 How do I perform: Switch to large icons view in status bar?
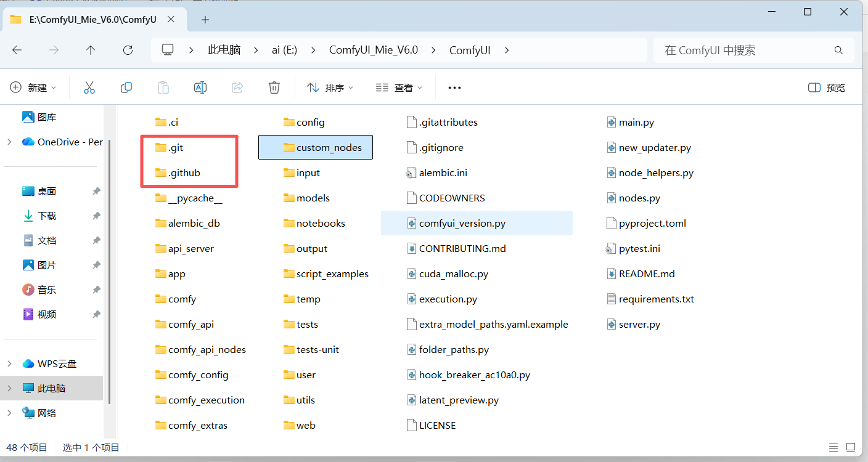coord(851,447)
